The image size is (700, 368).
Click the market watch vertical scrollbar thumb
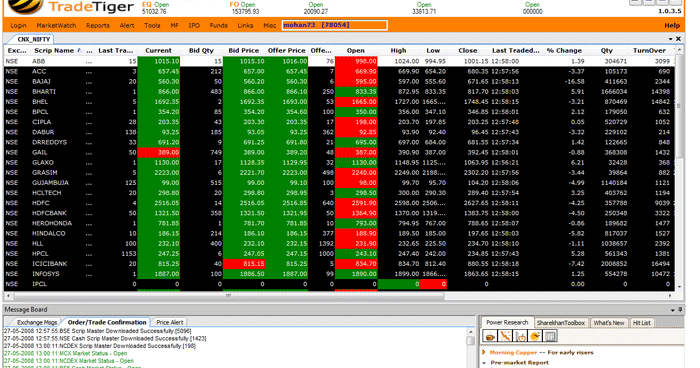point(679,106)
